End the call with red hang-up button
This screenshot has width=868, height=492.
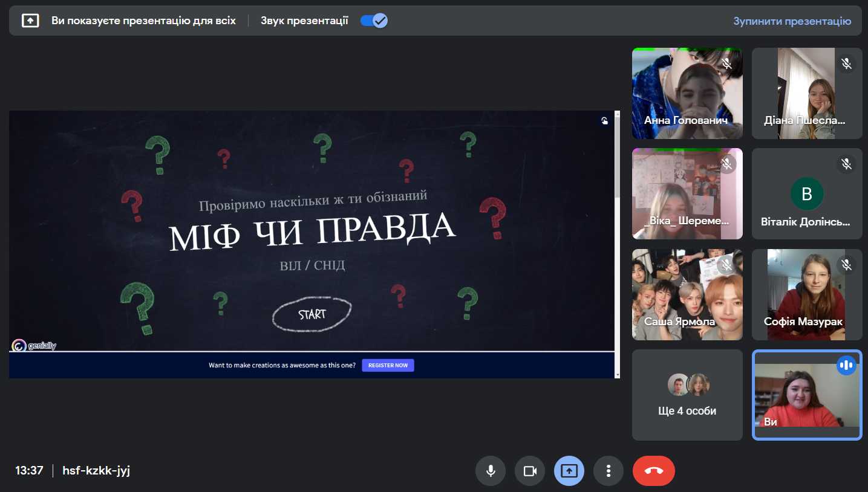point(654,471)
